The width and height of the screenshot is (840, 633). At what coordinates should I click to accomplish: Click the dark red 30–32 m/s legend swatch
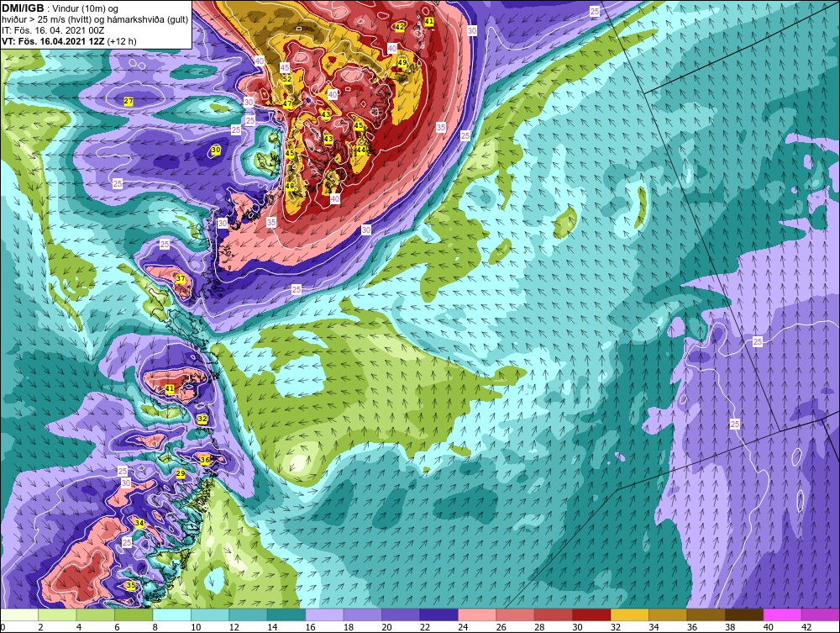(x=591, y=615)
